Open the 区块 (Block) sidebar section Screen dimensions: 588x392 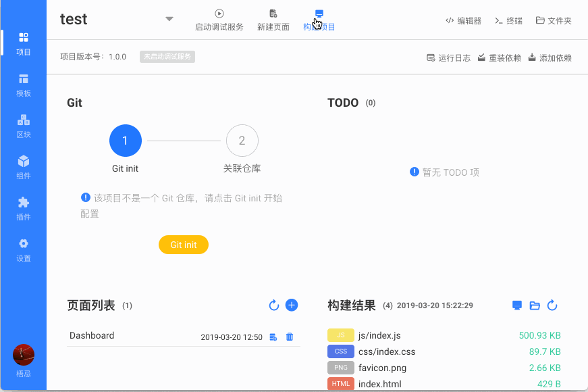[x=23, y=126]
